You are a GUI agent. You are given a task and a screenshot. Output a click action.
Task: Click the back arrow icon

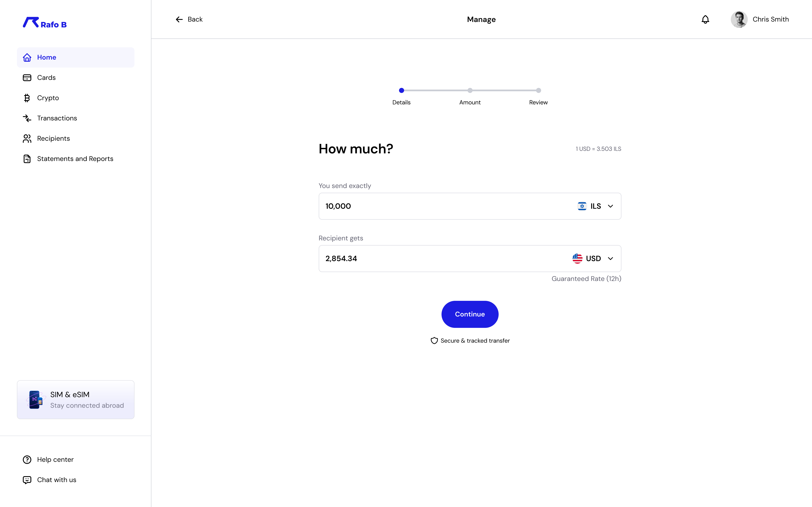(179, 19)
